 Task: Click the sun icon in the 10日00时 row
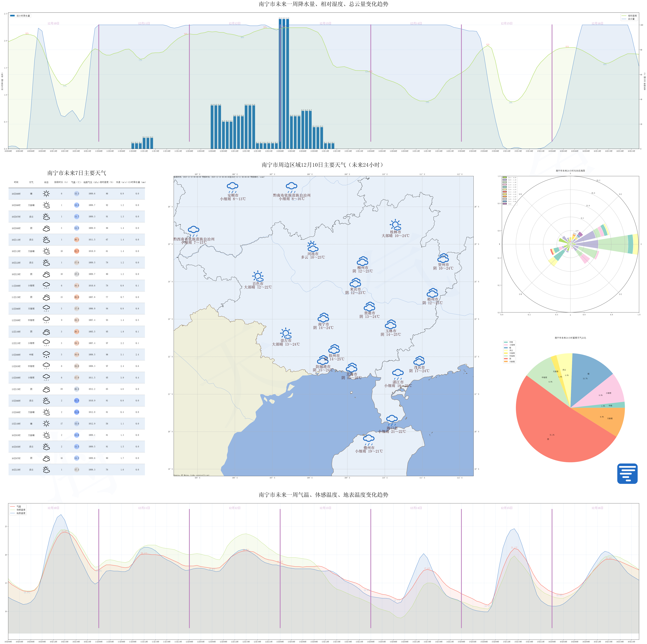[46, 194]
